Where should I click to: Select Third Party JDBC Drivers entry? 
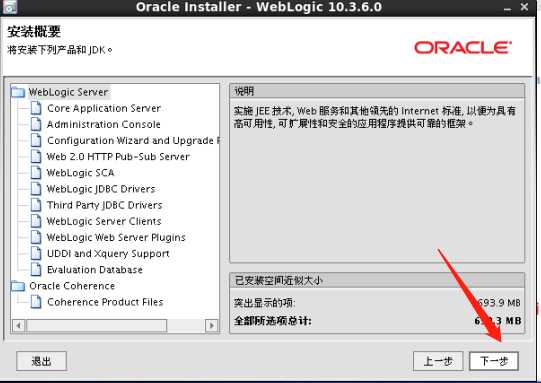tap(105, 205)
